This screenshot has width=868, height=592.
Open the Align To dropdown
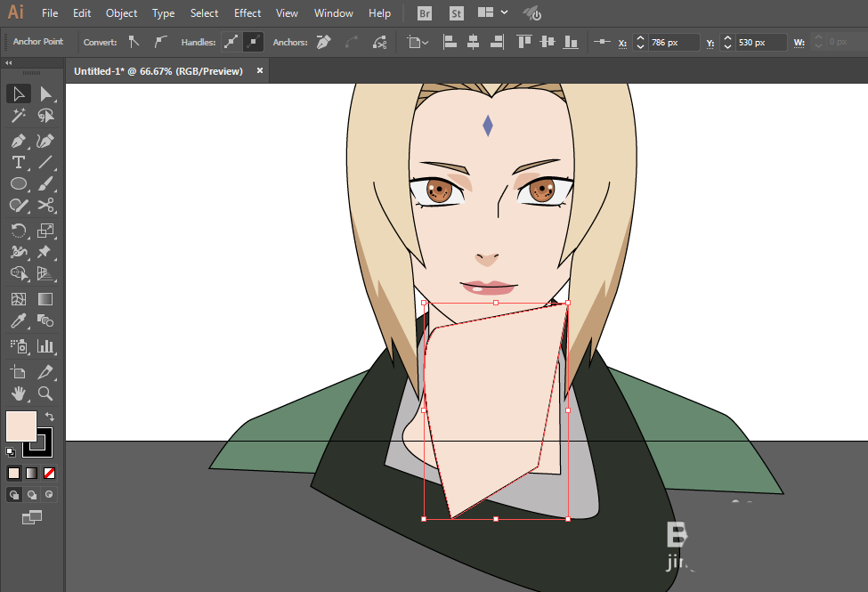click(x=418, y=42)
